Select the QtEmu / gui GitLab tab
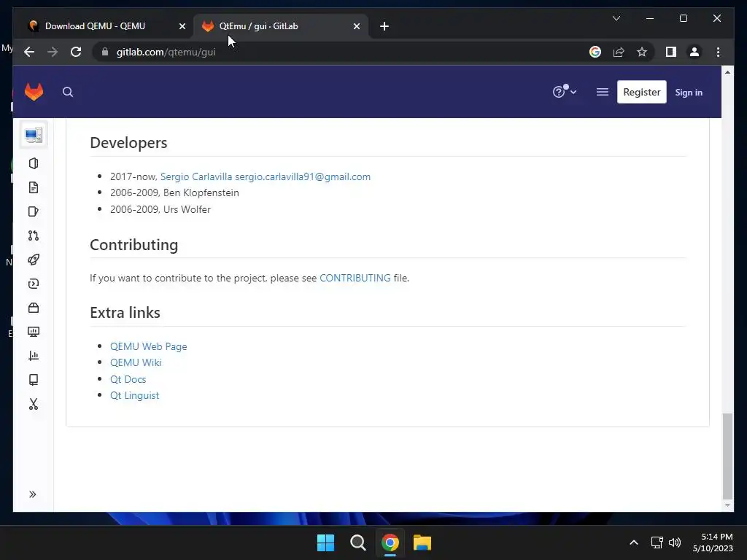This screenshot has width=747, height=560. point(281,26)
